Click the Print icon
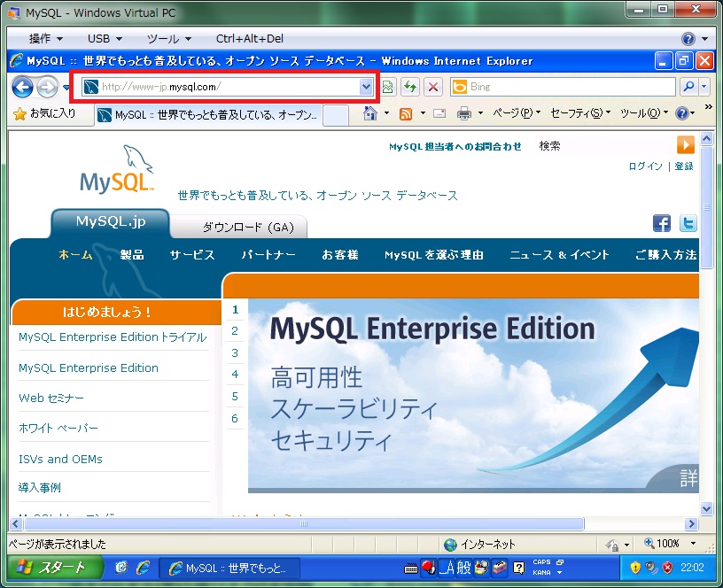The image size is (723, 588). tap(464, 113)
